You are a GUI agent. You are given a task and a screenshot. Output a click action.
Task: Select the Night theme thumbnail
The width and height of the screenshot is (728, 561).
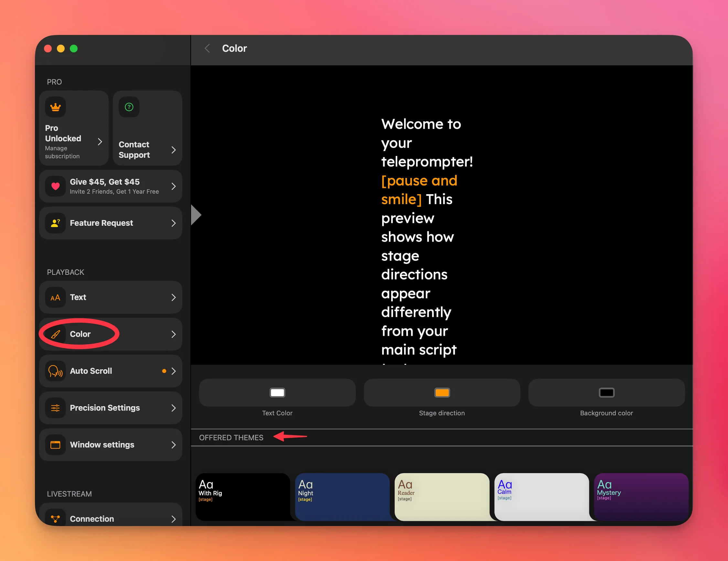point(342,497)
